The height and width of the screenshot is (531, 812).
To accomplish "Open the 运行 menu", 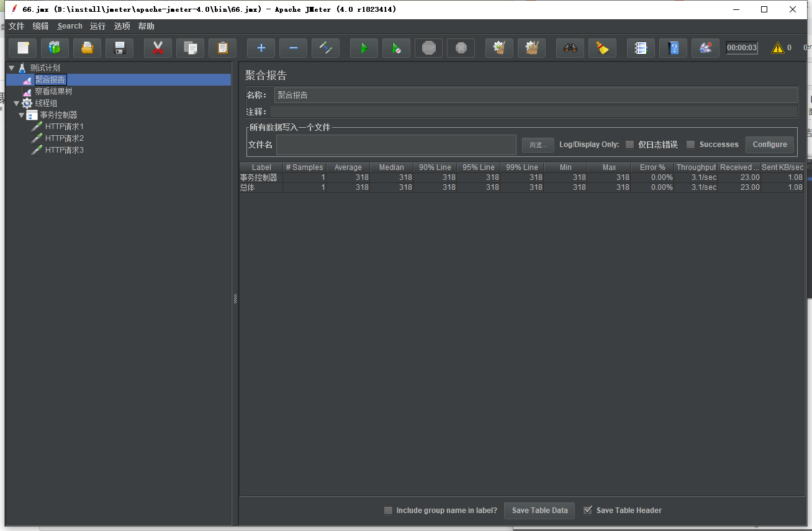I will point(97,26).
